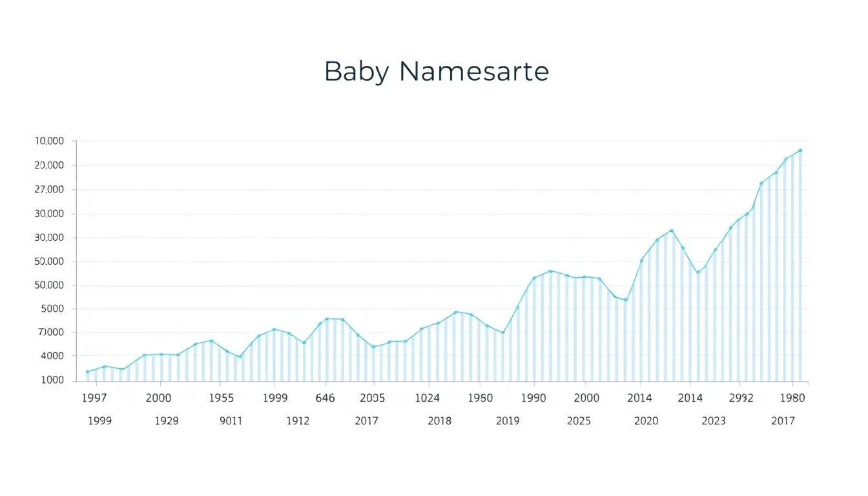Click the 646 x-axis label
868x496 pixels.
tap(325, 398)
